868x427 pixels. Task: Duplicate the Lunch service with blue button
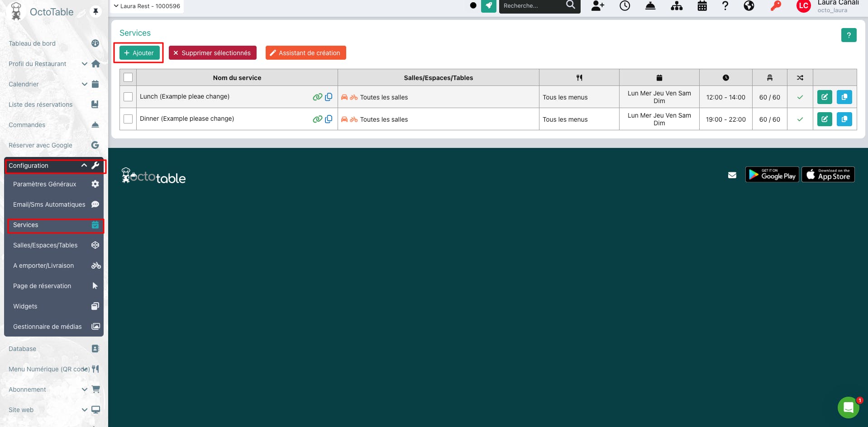844,97
